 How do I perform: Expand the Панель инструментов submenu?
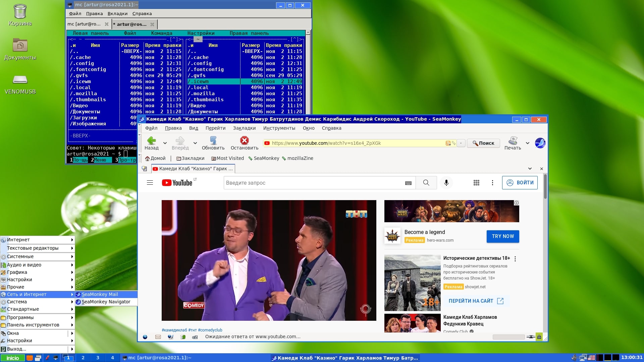[x=37, y=325]
